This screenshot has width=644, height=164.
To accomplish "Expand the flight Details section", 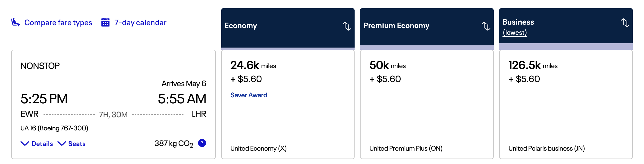I will 37,143.
